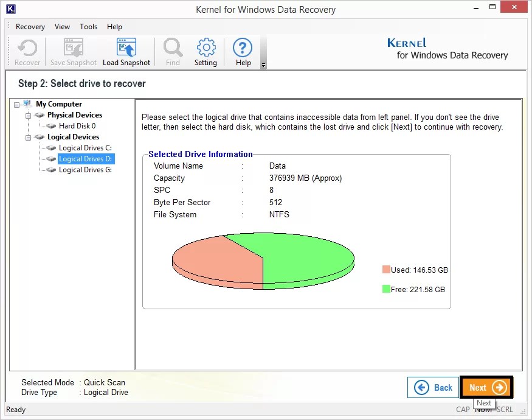Image resolution: width=532 pixels, height=420 pixels.
Task: Collapse the Logical Devices node
Action: pos(28,137)
